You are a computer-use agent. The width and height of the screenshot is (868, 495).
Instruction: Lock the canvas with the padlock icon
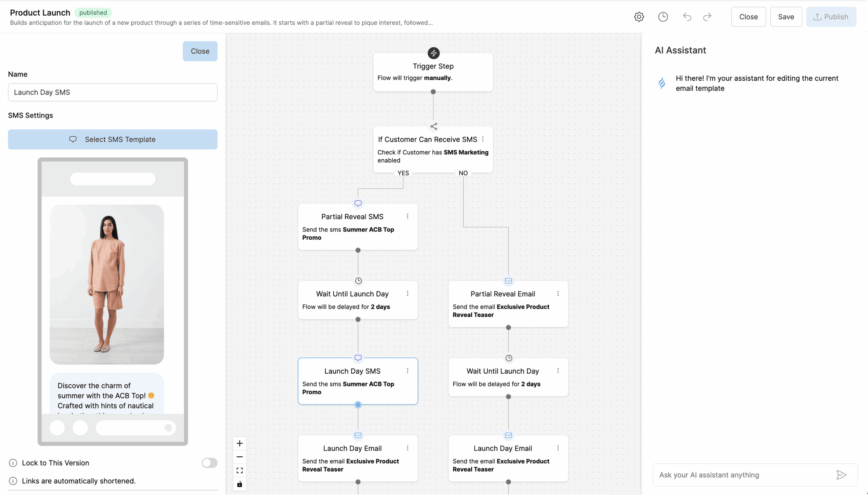(x=240, y=484)
